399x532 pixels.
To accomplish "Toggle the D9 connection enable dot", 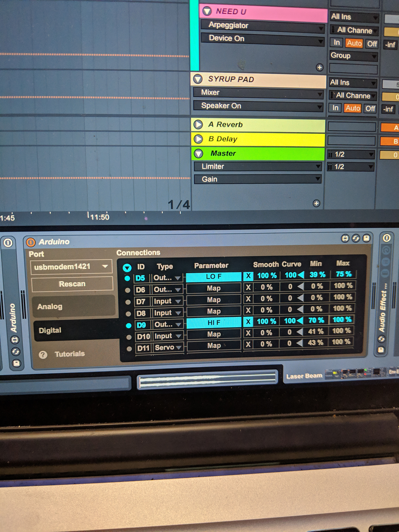I will pyautogui.click(x=129, y=325).
